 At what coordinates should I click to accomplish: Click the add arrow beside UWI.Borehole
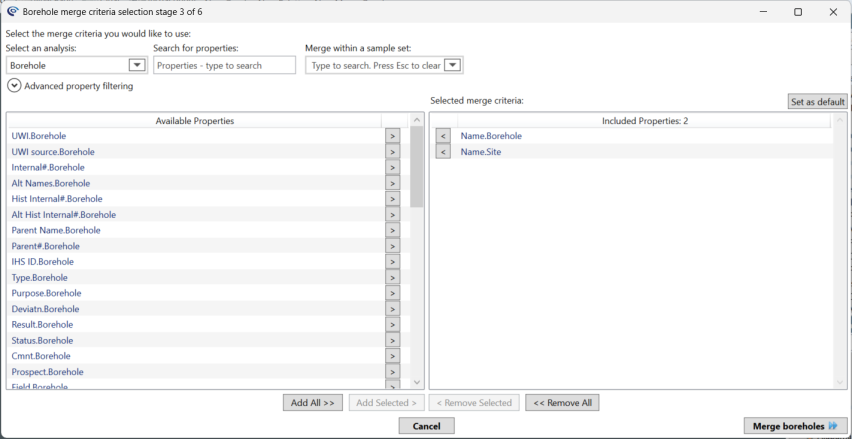point(392,136)
